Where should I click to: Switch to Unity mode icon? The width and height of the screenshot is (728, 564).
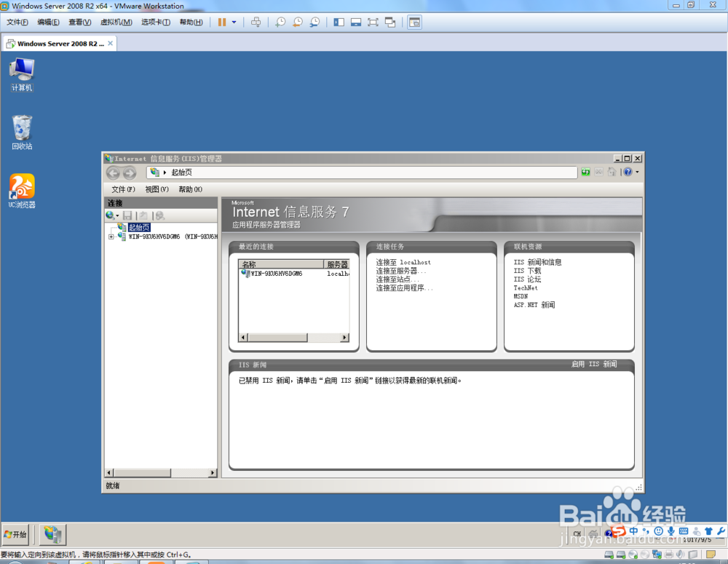point(390,22)
